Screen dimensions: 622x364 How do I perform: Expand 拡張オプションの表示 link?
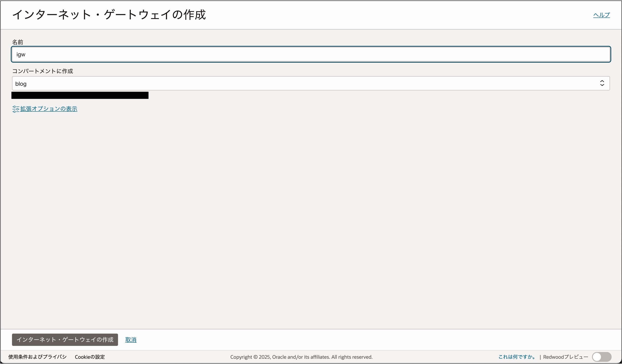coord(49,109)
